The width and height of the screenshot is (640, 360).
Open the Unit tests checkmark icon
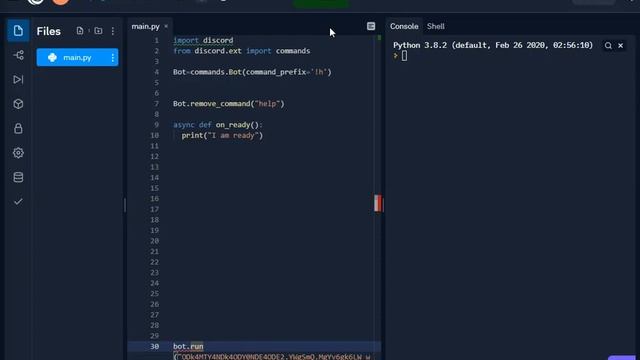point(18,202)
